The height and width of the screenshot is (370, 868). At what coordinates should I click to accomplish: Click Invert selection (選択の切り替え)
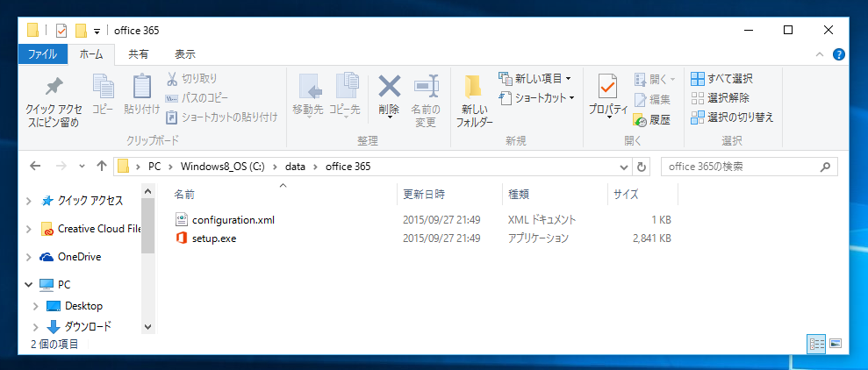coord(732,117)
